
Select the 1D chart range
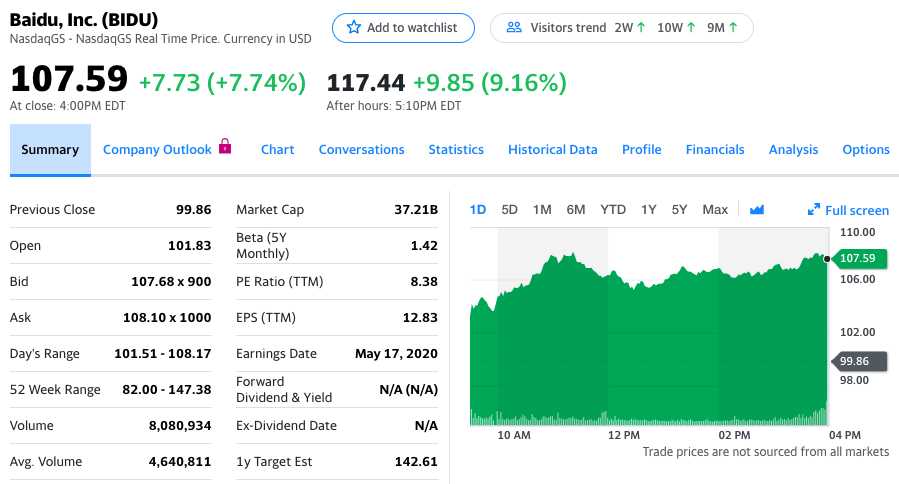[x=478, y=210]
